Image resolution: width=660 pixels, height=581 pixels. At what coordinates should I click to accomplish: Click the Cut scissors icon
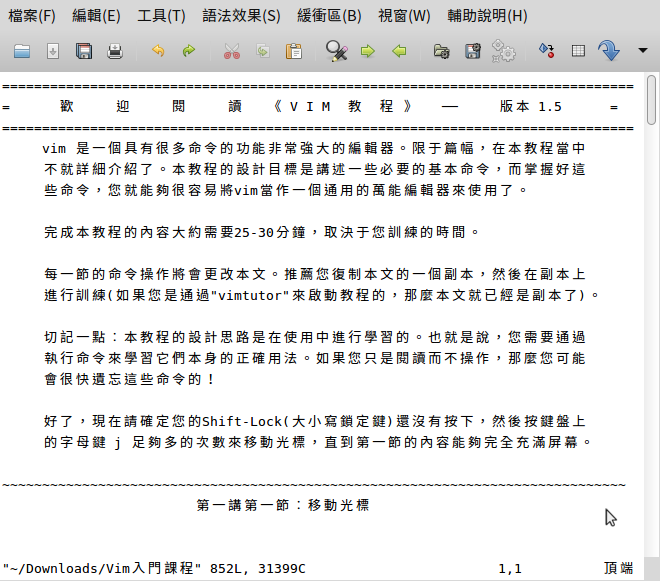pyautogui.click(x=232, y=51)
